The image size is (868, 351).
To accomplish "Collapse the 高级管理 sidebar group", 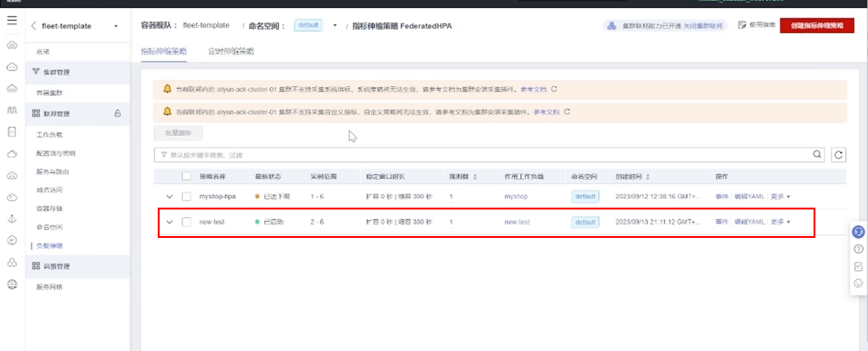I will click(78, 266).
